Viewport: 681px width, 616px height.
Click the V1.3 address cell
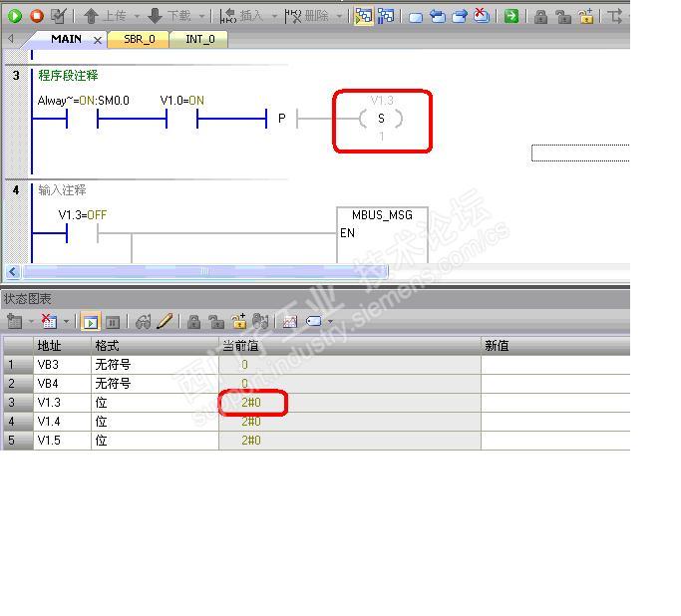coord(62,403)
